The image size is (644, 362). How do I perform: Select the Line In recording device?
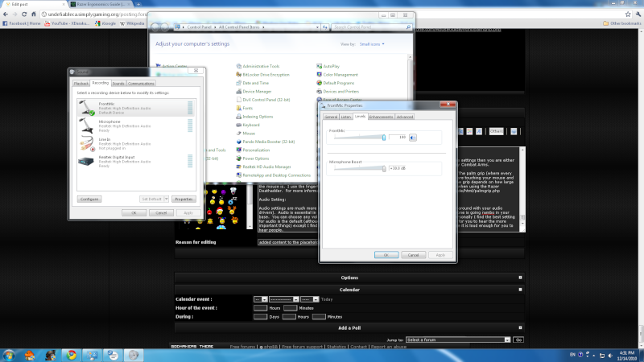[x=136, y=144]
